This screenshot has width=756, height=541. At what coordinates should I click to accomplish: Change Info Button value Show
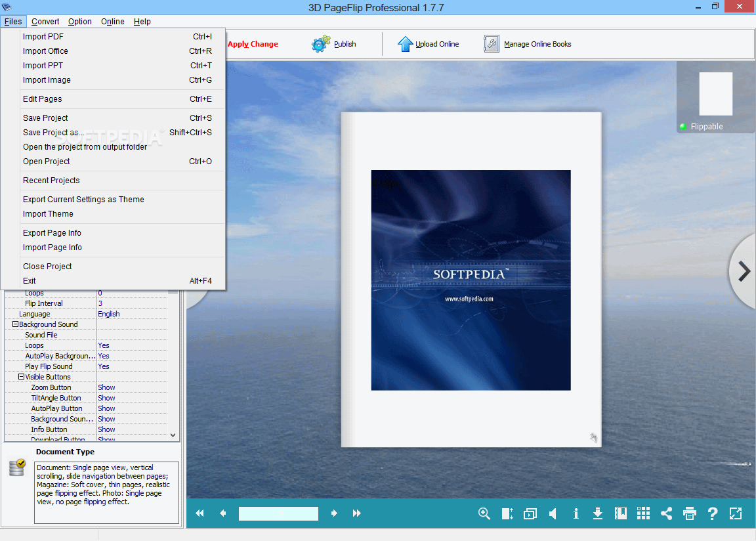click(x=106, y=429)
